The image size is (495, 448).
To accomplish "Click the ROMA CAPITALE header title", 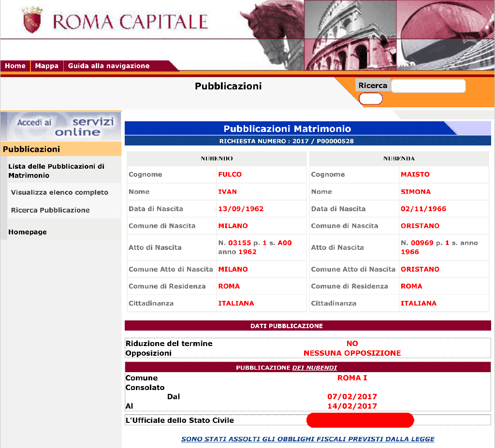I will (x=130, y=21).
